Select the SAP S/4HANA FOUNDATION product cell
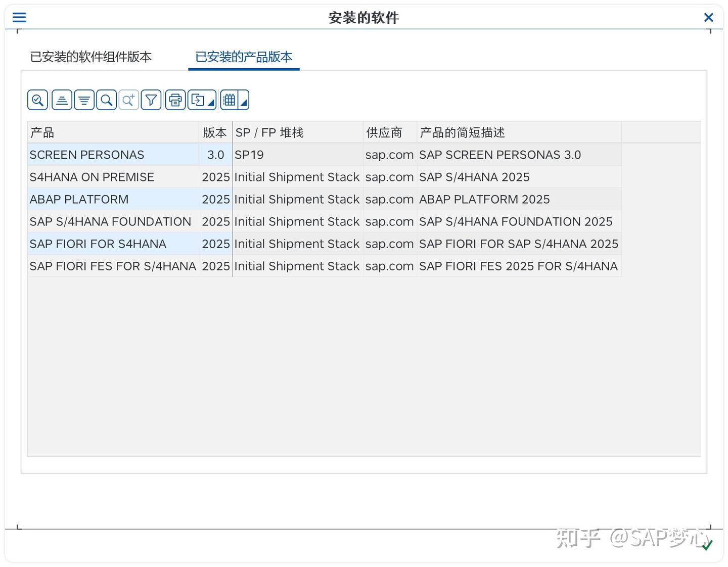Screen dimensions: 728x567 coord(113,221)
